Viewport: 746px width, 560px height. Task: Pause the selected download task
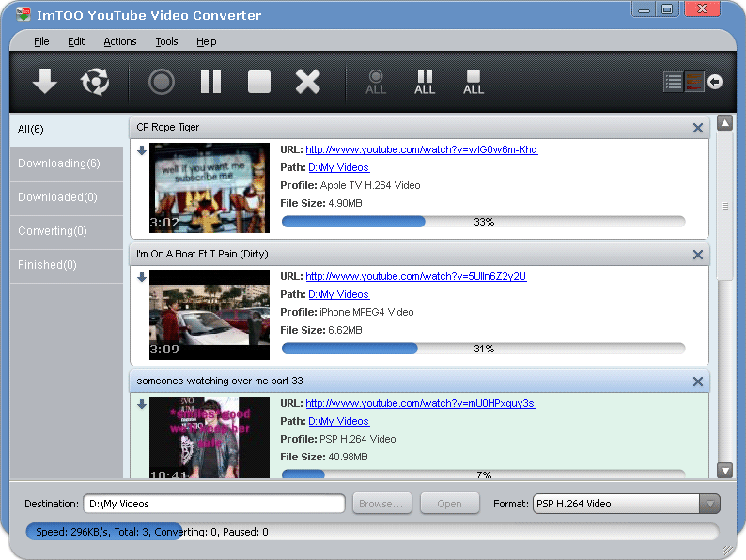pos(210,82)
